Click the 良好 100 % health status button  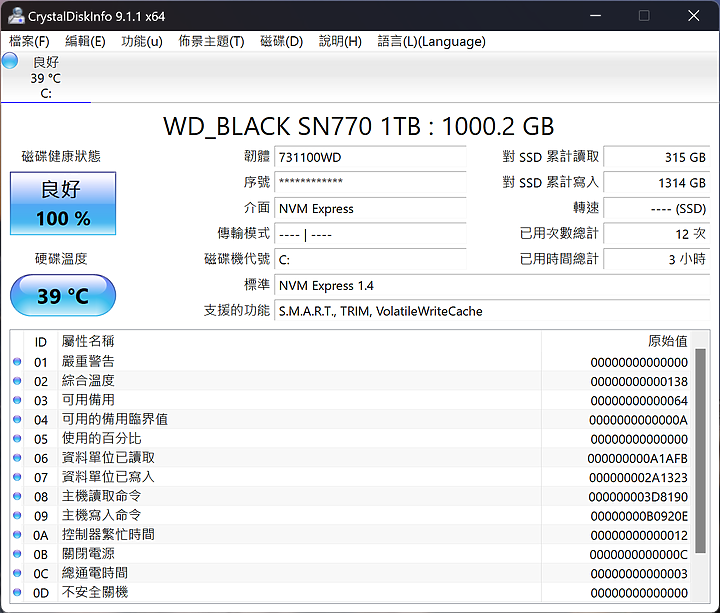[x=63, y=203]
